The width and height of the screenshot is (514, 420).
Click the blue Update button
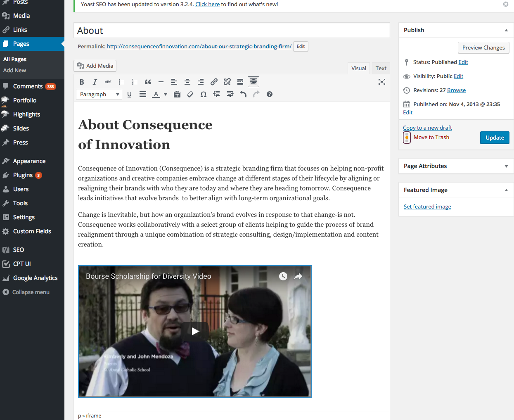click(495, 138)
